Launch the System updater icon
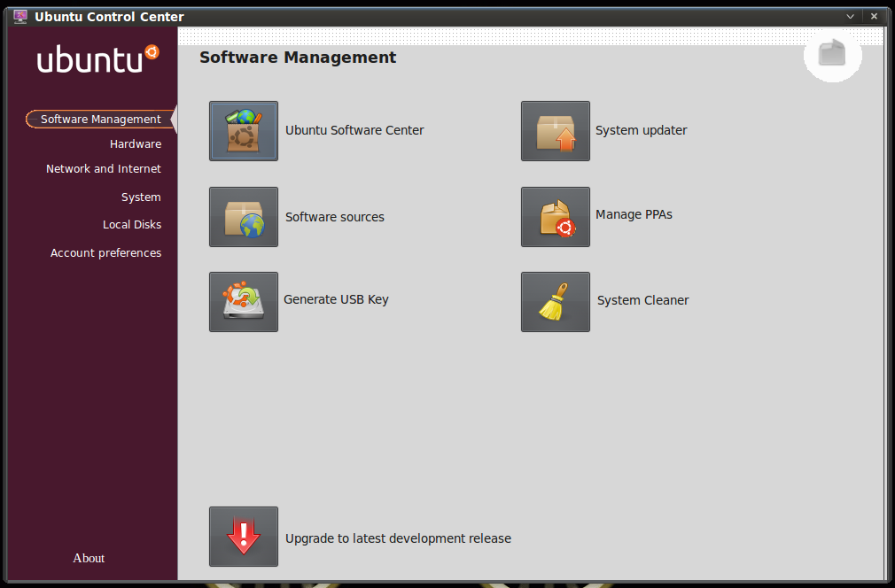 click(x=556, y=131)
